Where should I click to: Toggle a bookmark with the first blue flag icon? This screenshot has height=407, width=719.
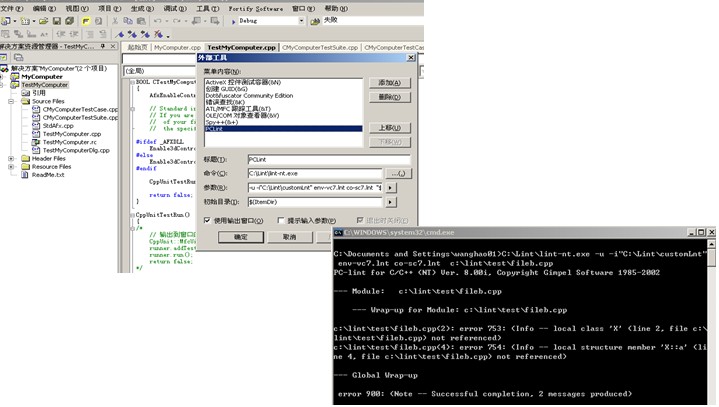coord(120,34)
